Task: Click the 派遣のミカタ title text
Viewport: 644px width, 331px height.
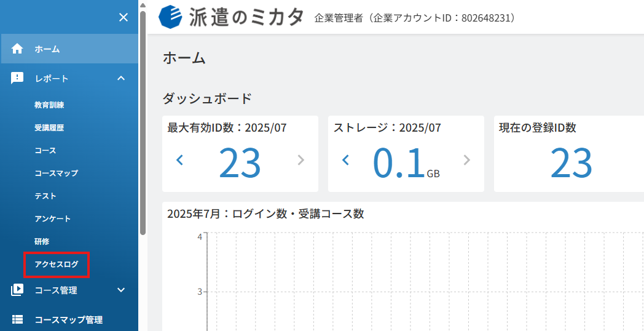Action: coord(246,18)
